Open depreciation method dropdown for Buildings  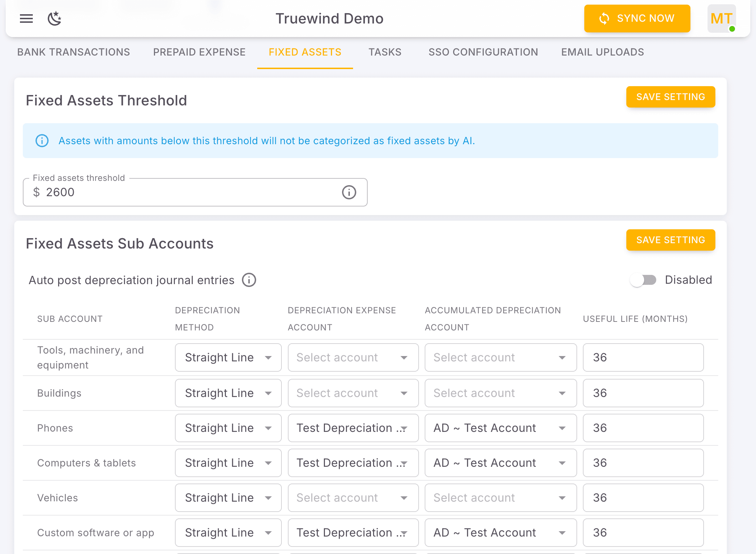click(228, 393)
